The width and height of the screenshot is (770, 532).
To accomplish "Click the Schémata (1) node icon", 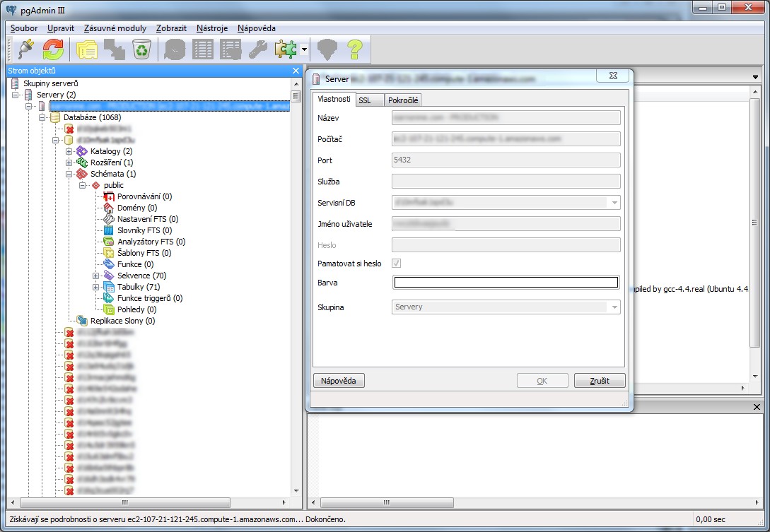I will [x=82, y=174].
